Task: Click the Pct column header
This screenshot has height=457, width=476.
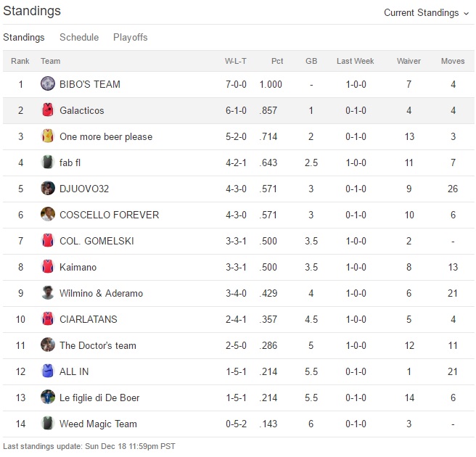Action: point(277,61)
